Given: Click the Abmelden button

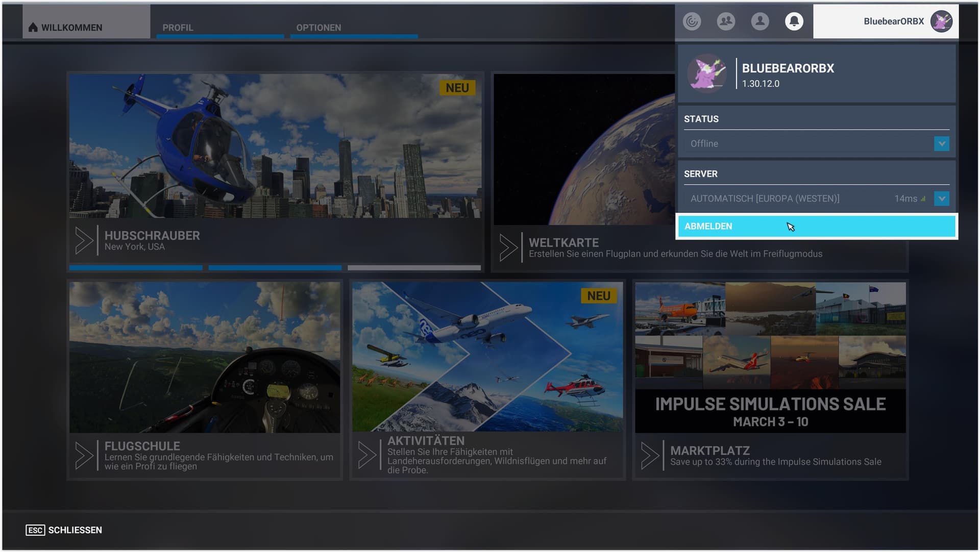Looking at the screenshot, I should coord(816,227).
